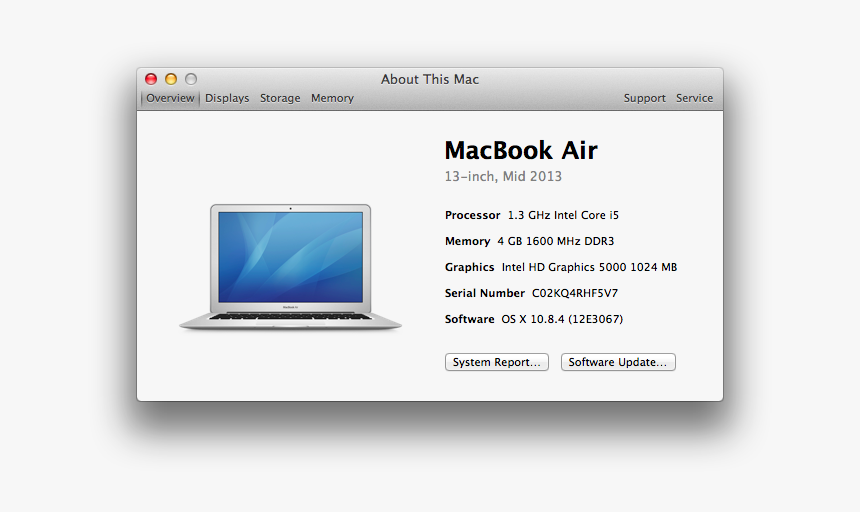
Task: Click the About This Mac window title
Action: (x=430, y=79)
